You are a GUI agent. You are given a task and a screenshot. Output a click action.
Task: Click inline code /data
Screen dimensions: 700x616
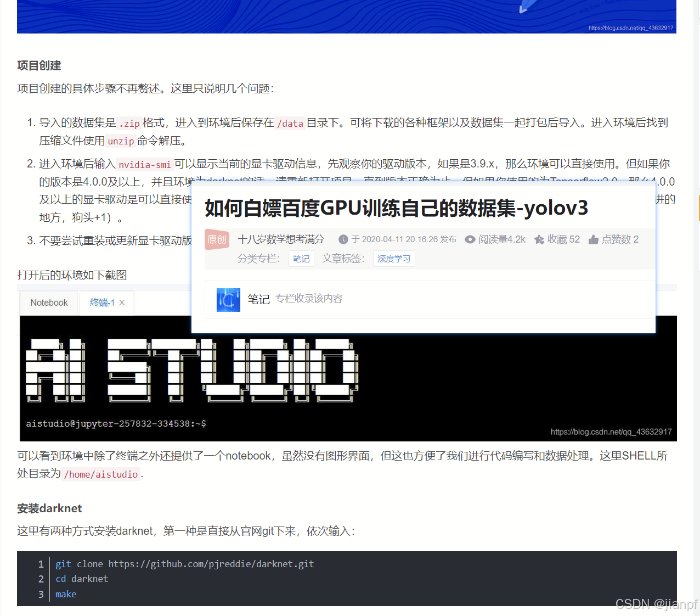tap(290, 124)
